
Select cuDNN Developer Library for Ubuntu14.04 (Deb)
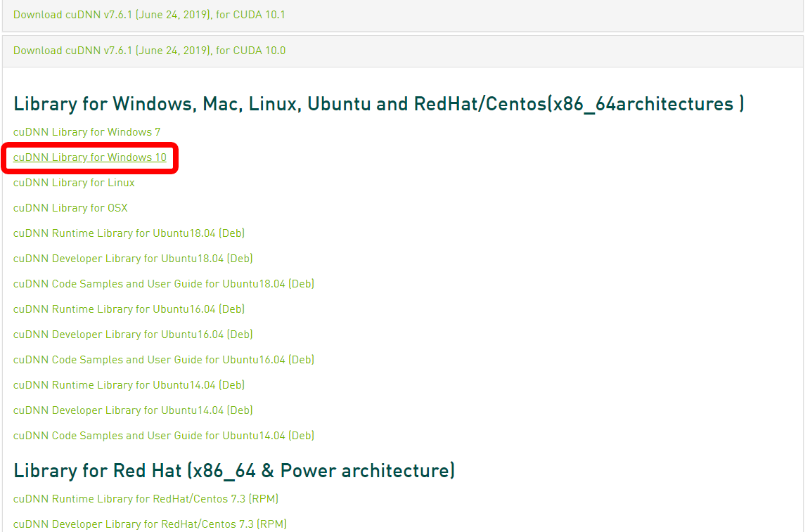pyautogui.click(x=134, y=410)
